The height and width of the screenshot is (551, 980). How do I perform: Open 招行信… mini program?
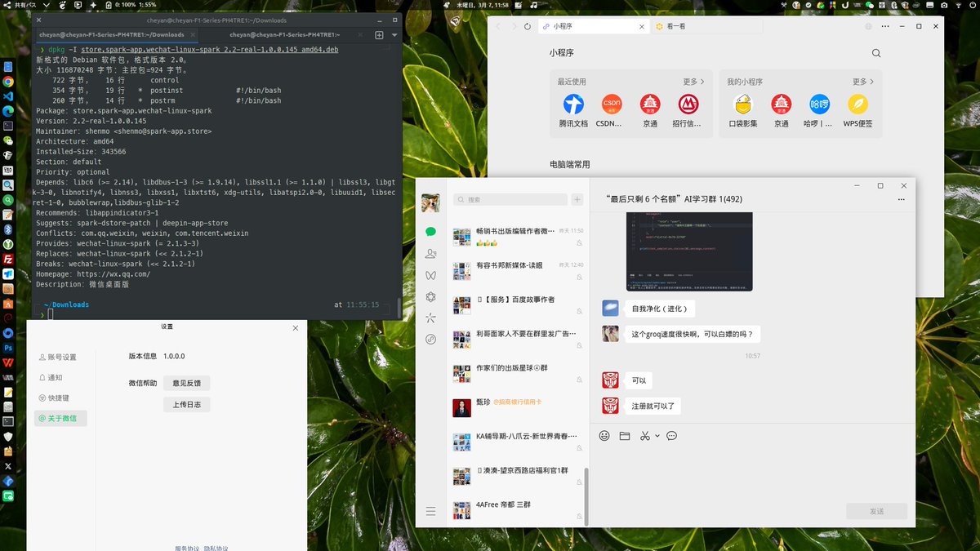tap(688, 110)
